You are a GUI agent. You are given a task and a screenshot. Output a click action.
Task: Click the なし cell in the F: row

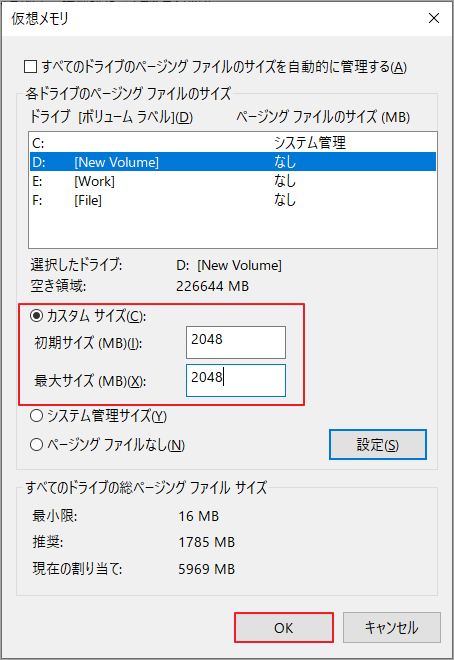pos(285,200)
